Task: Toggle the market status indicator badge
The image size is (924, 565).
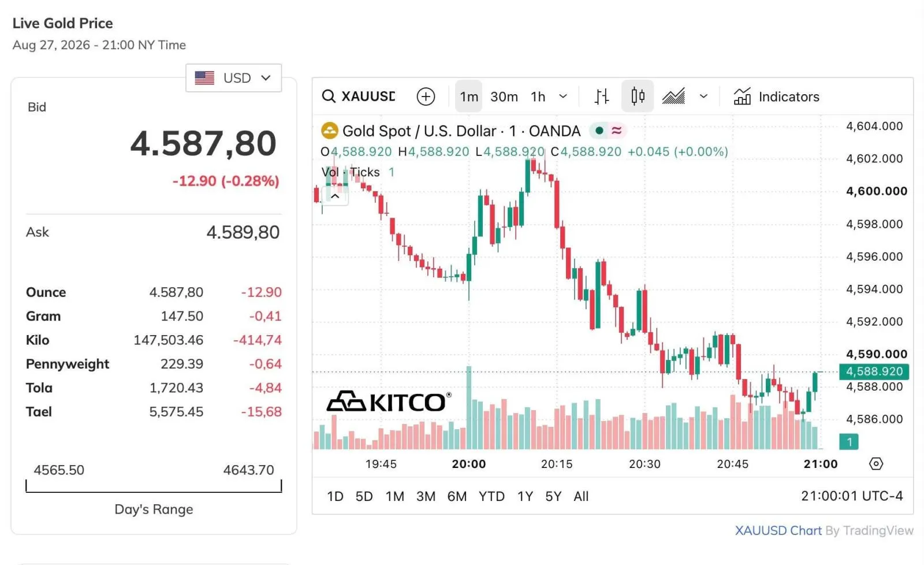Action: (608, 131)
